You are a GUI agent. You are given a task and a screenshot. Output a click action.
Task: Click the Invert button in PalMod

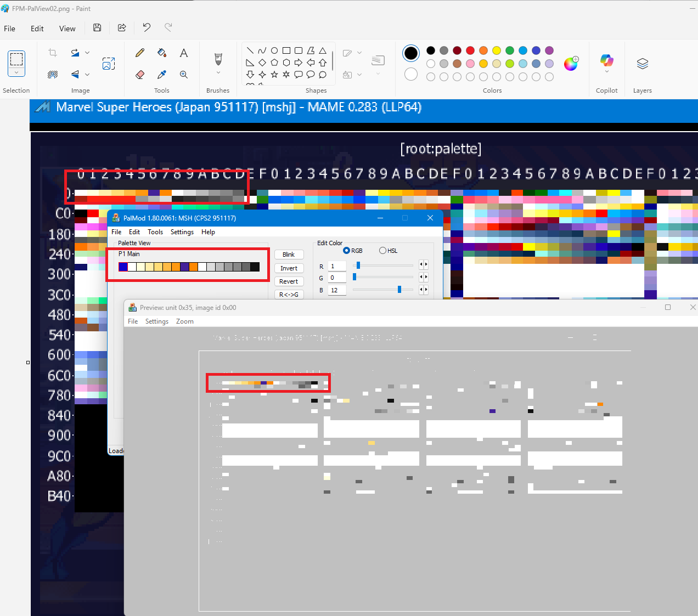[x=289, y=268]
